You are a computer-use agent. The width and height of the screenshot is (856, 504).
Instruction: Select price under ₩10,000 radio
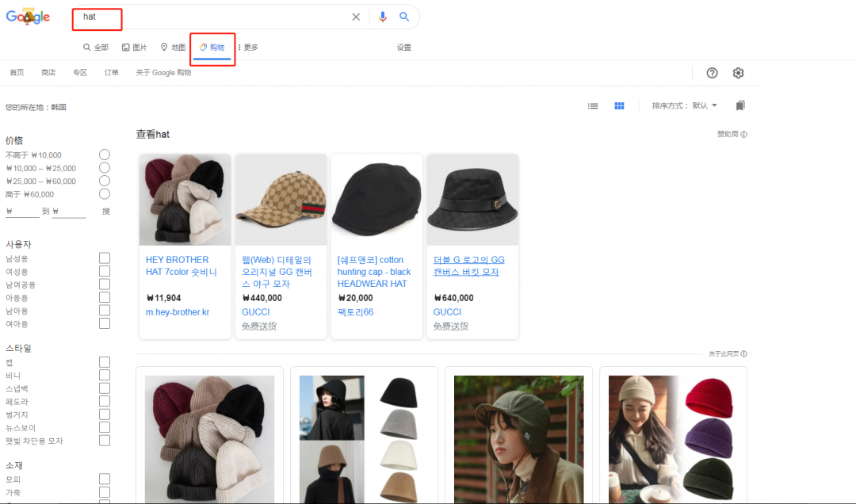(105, 155)
